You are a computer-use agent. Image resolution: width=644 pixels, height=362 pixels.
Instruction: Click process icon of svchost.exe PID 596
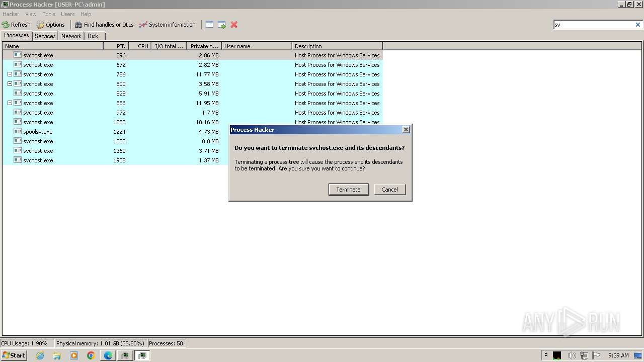[18, 55]
